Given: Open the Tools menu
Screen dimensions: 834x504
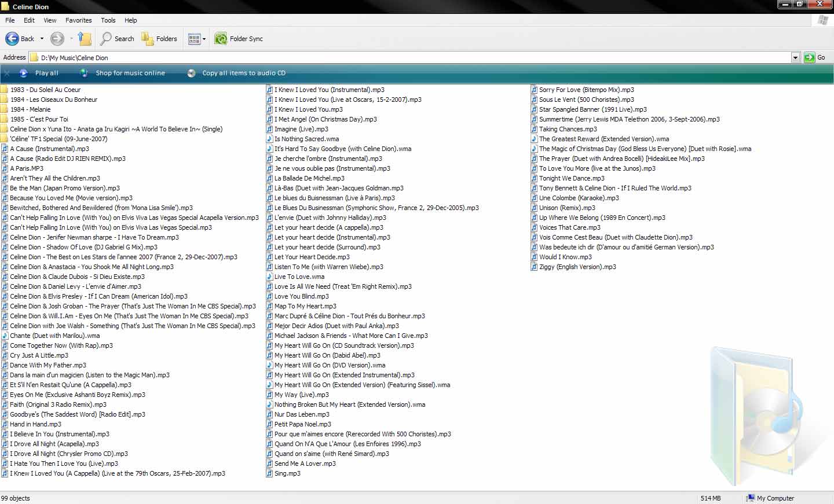Looking at the screenshot, I should coord(108,20).
